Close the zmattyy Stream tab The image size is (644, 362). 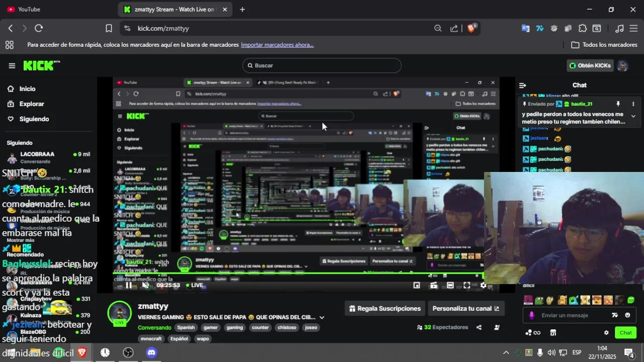point(225,10)
